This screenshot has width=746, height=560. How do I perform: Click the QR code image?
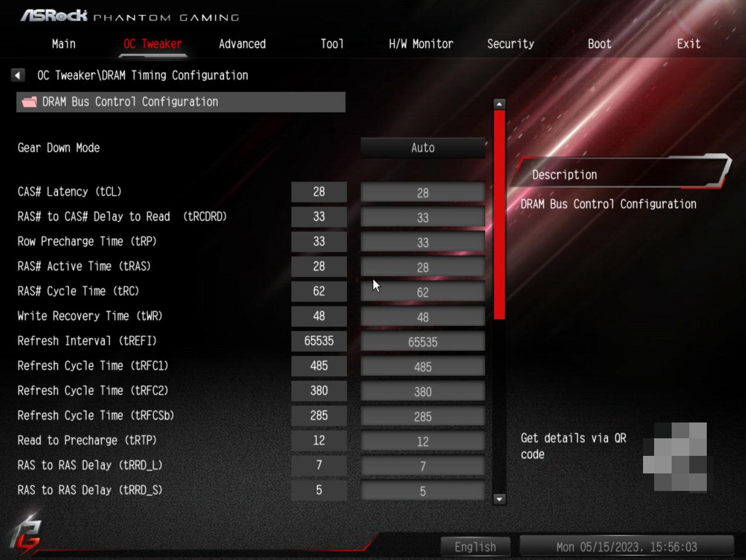(x=675, y=456)
